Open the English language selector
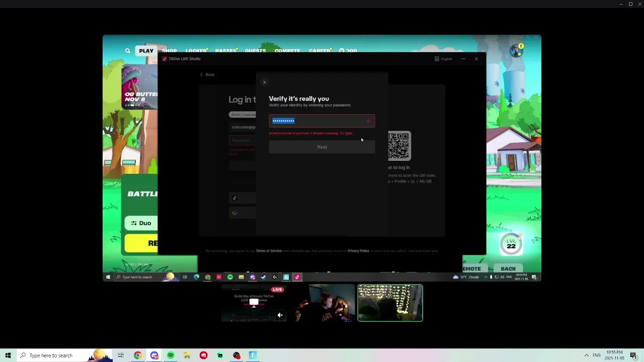The height and width of the screenshot is (362, 644). click(444, 59)
